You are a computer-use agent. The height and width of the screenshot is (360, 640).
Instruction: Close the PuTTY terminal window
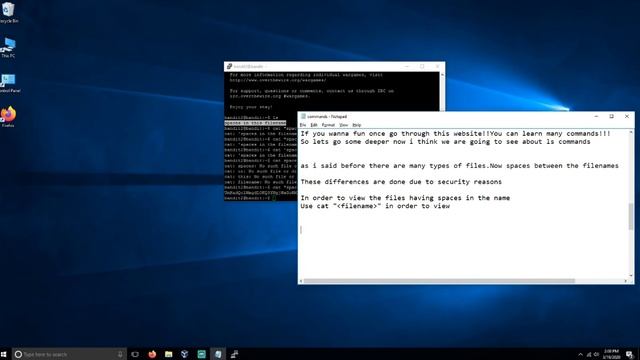[437, 66]
